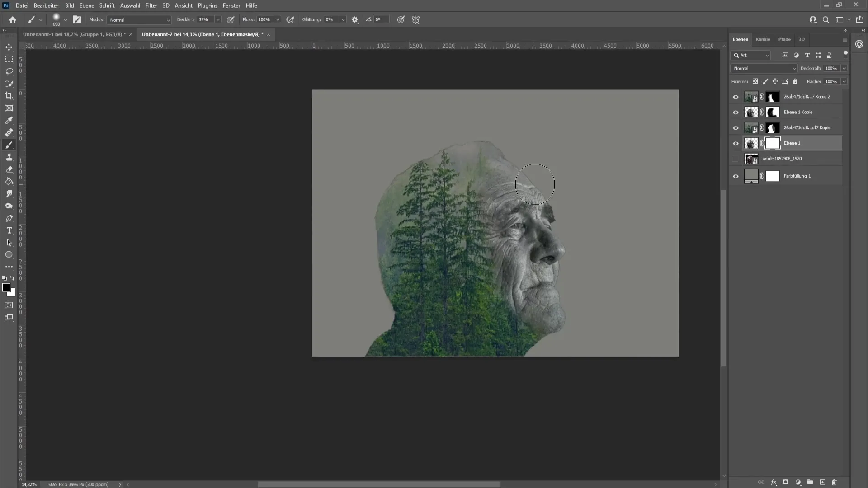
Task: Select the Brush tool in toolbar
Action: [x=9, y=145]
